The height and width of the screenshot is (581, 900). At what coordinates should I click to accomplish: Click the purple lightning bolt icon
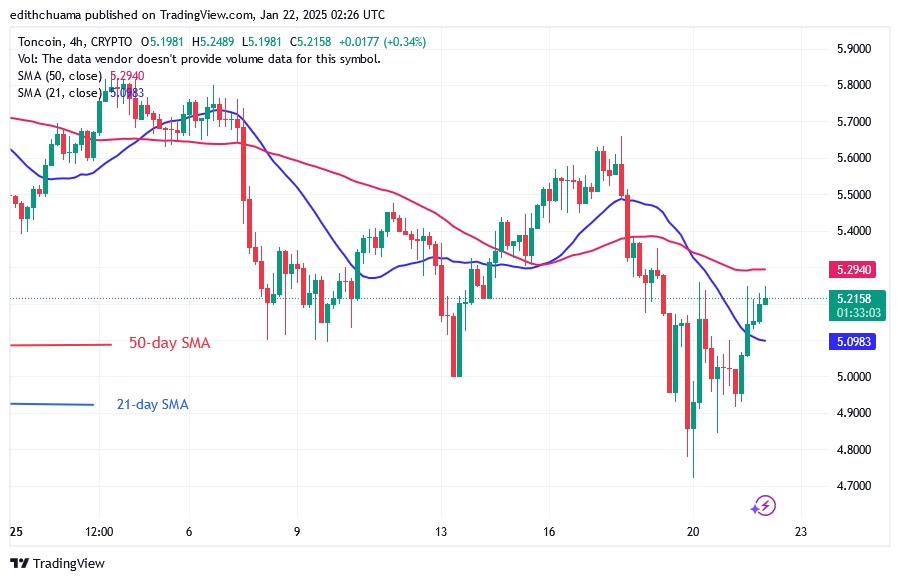tap(764, 505)
